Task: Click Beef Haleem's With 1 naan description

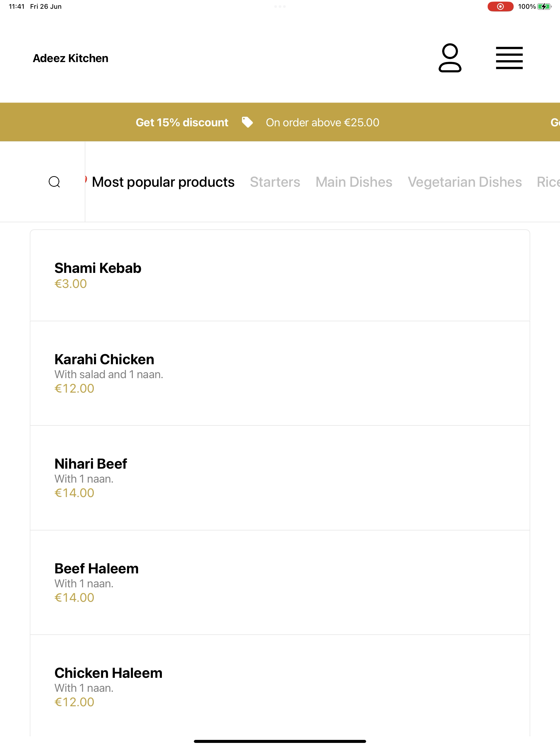Action: pos(84,583)
